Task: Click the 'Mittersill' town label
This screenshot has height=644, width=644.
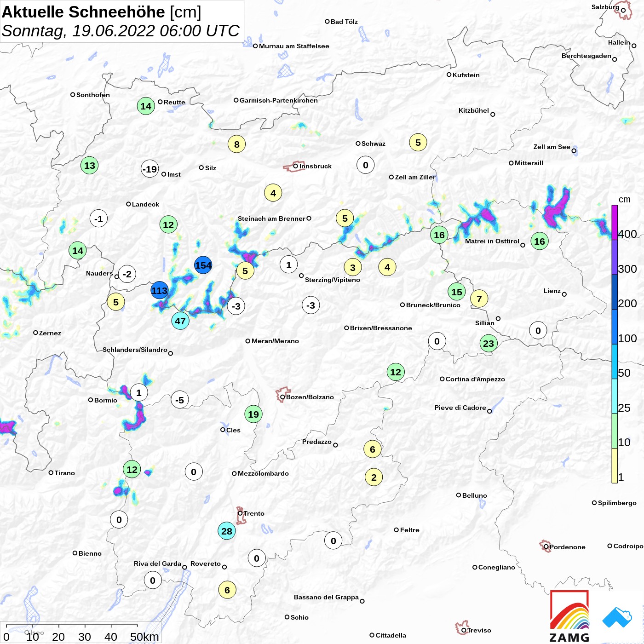Action: click(x=529, y=163)
